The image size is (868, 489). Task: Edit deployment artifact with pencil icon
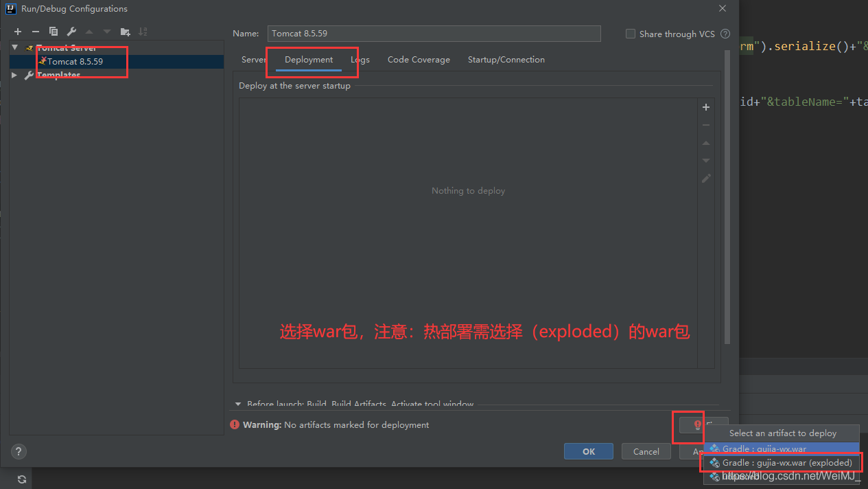coord(706,179)
